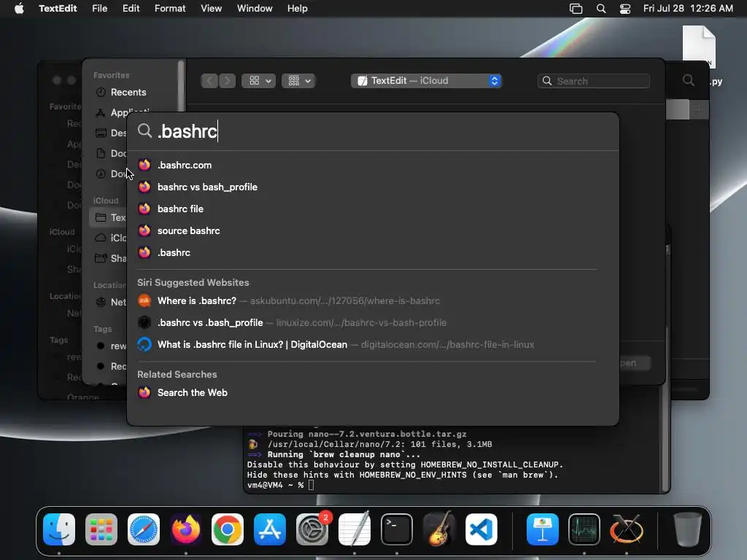Open Google Chrome from the Dock

pyautogui.click(x=228, y=529)
